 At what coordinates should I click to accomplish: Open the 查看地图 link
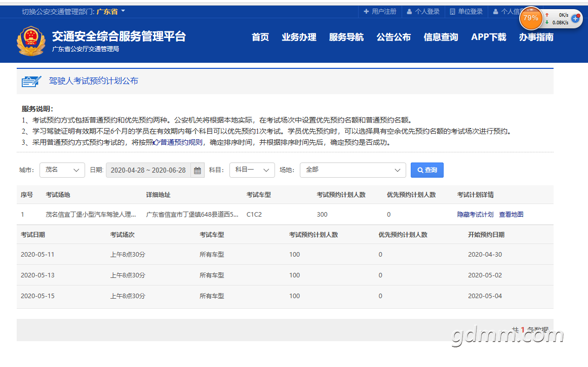click(511, 215)
